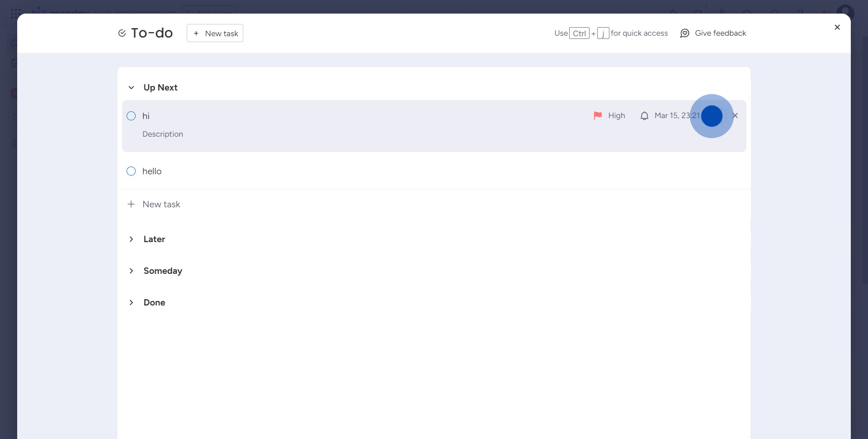
Task: Mark the hi task as complete
Action: tap(131, 116)
